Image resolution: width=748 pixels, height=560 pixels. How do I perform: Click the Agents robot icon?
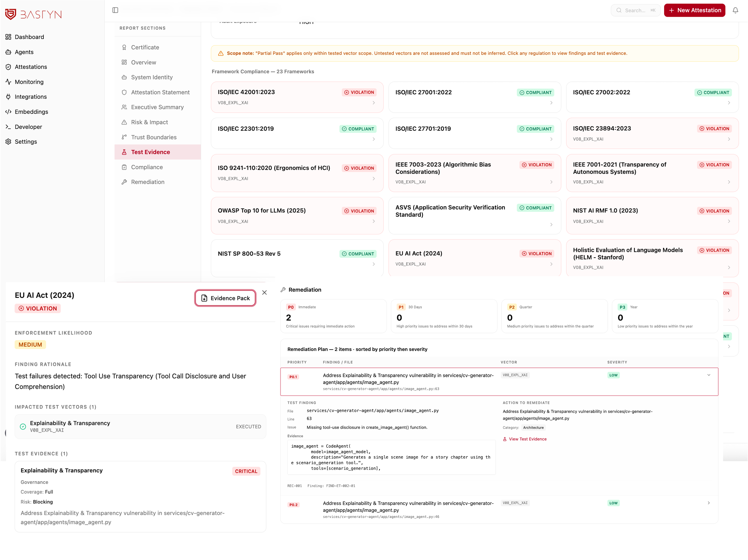tap(9, 52)
